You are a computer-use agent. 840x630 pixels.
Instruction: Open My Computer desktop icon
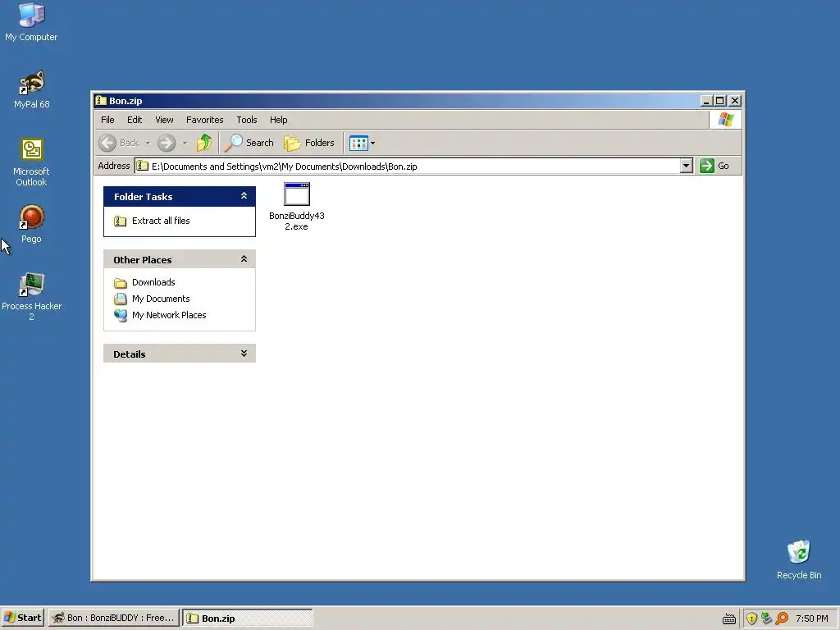click(x=31, y=22)
